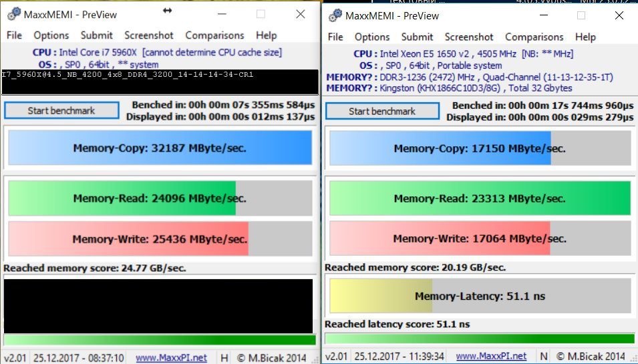
Task: Open Comparisons menu in right MaxxMEMI window
Action: [534, 37]
